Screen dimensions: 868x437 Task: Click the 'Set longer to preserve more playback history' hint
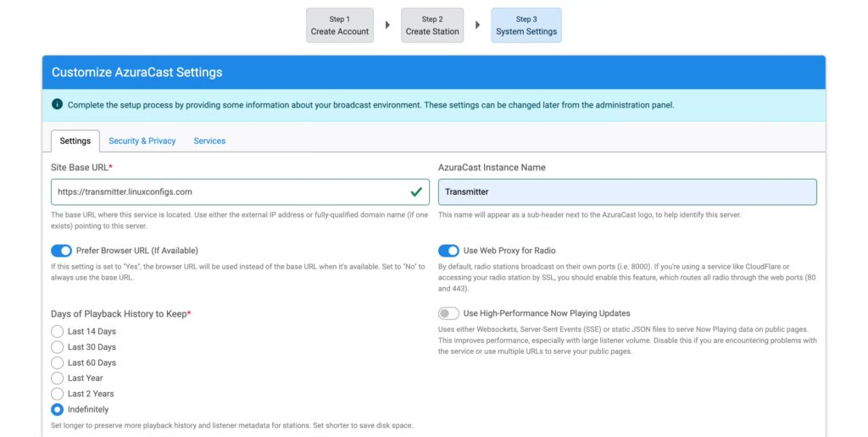[232, 425]
